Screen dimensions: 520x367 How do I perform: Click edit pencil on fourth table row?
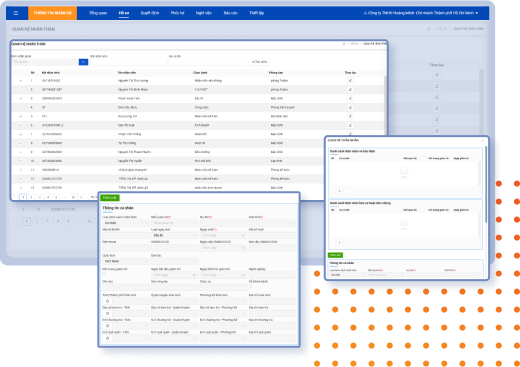click(x=350, y=107)
